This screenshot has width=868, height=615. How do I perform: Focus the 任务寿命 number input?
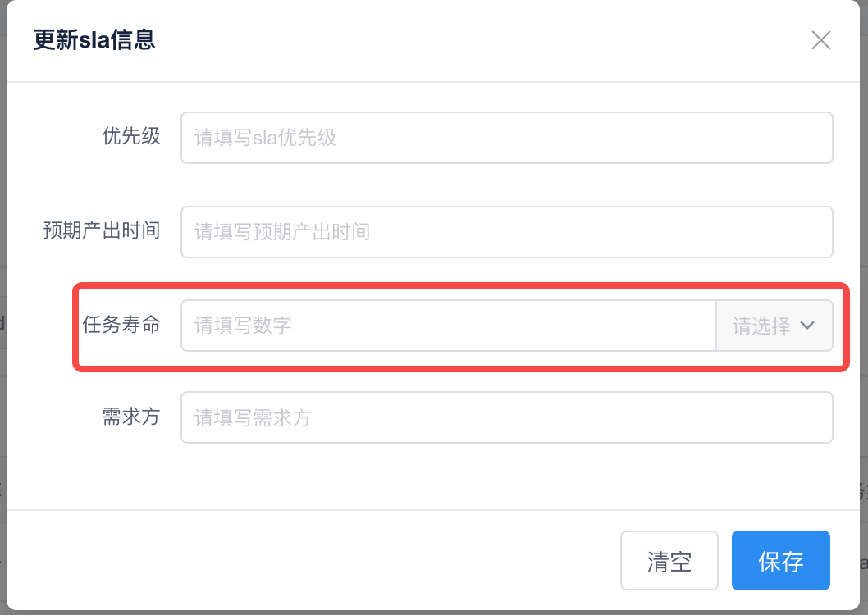pyautogui.click(x=448, y=326)
